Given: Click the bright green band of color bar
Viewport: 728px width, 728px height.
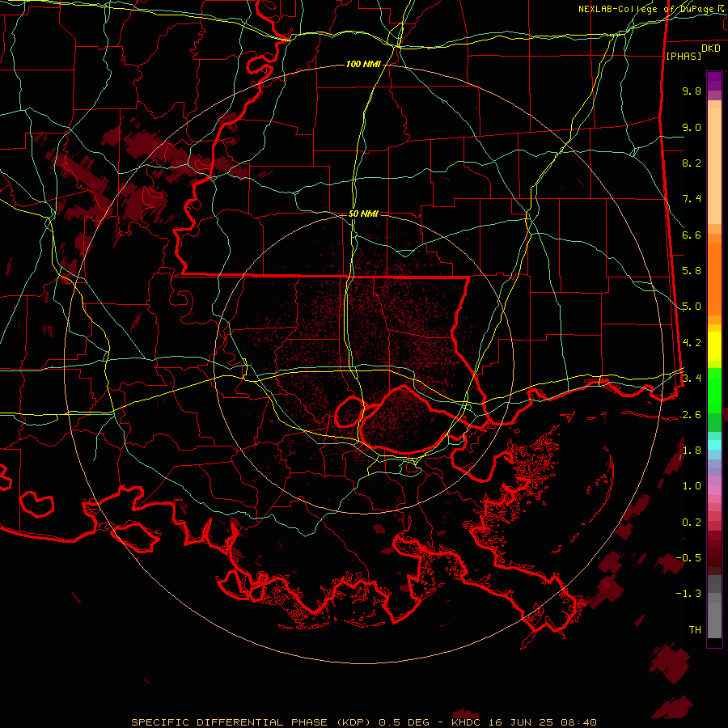Looking at the screenshot, I should point(714,391).
